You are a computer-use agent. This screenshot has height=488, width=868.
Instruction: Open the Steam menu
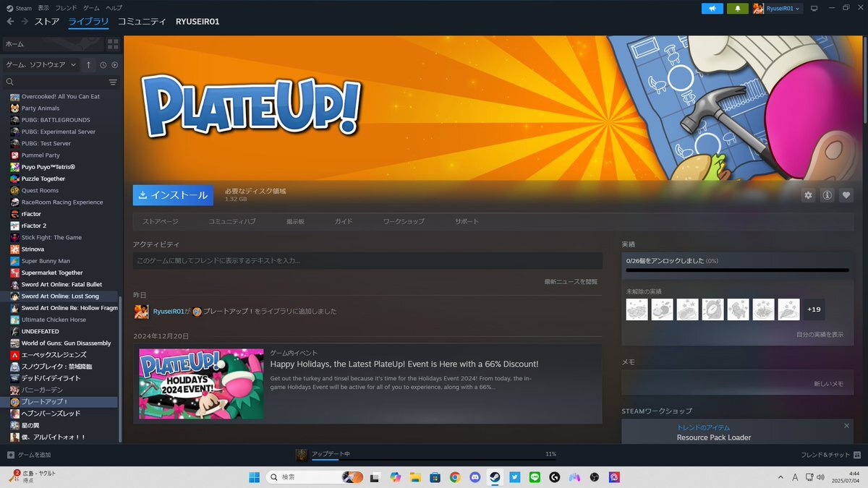point(19,7)
